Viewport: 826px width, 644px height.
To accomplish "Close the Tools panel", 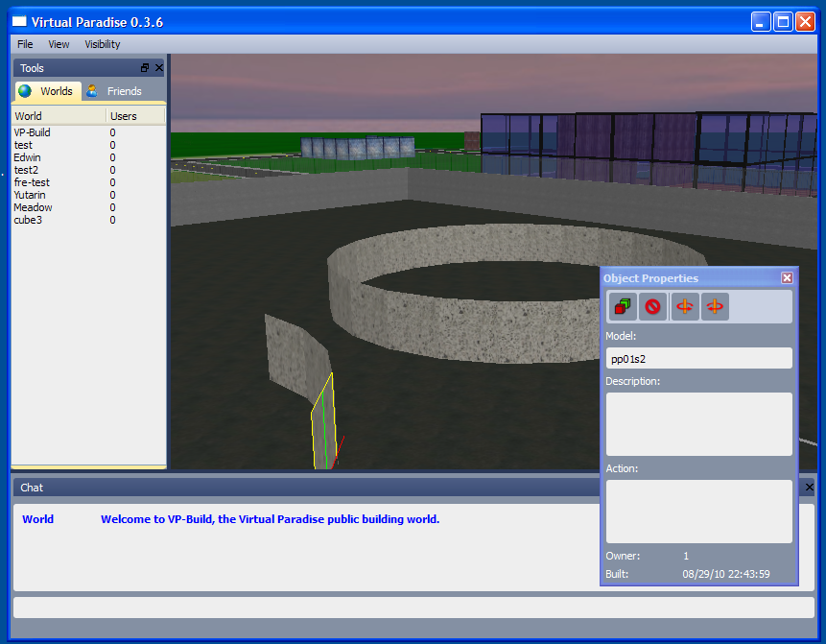I will tap(159, 68).
